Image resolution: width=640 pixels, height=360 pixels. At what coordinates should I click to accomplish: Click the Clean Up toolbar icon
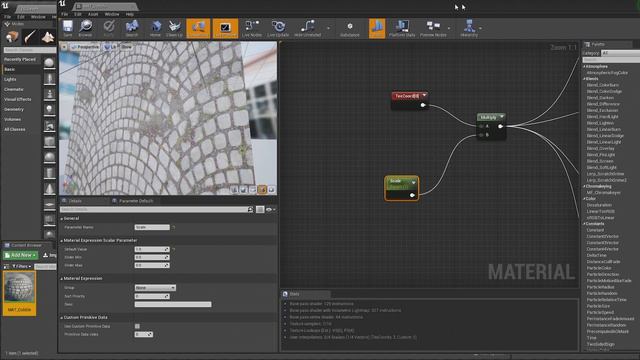tap(174, 28)
